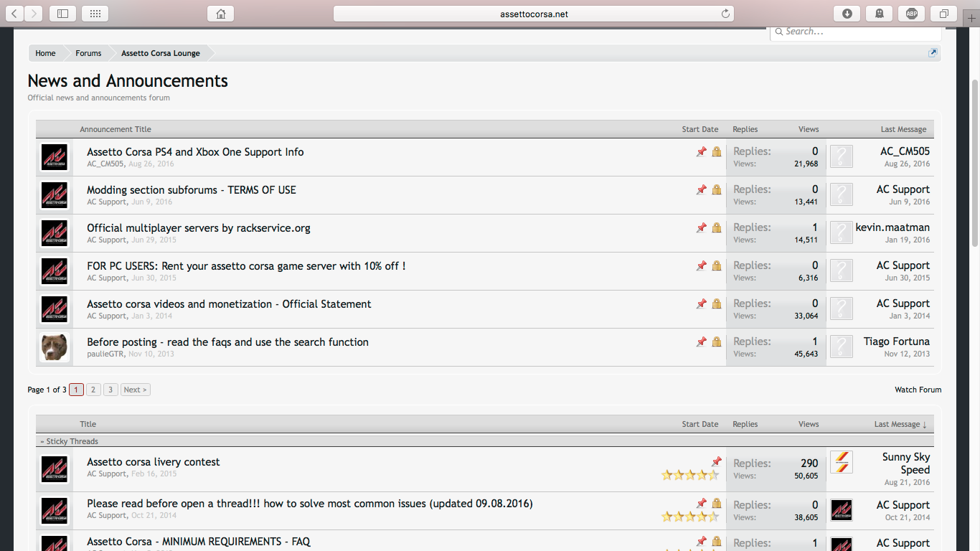Open avatar of Assetto Corsa PS4 thread
This screenshot has height=551, width=980.
point(55,157)
